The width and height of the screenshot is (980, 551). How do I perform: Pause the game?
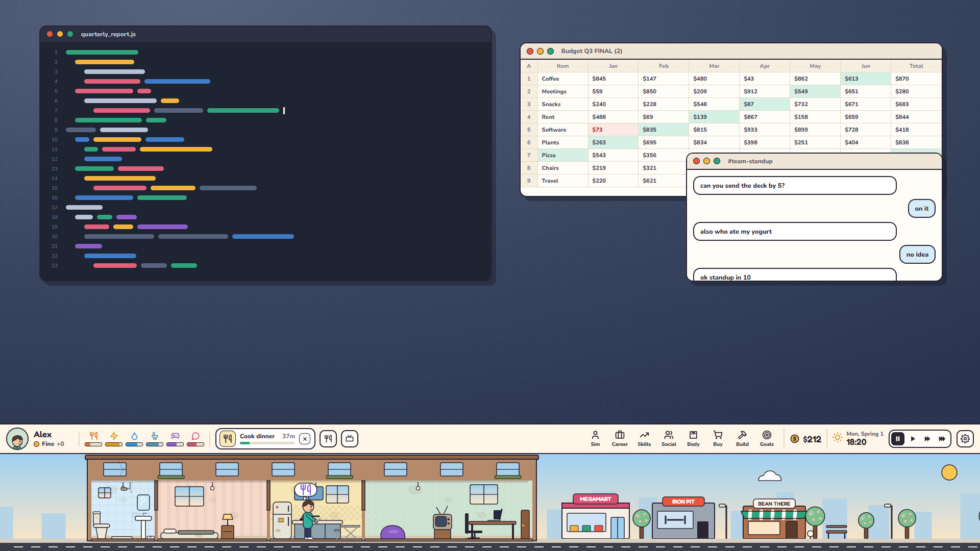click(898, 439)
